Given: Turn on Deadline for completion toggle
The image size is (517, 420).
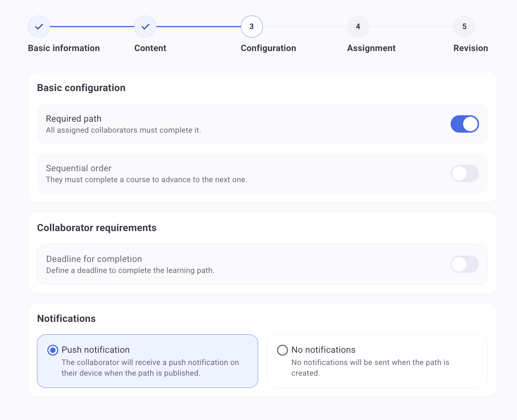Looking at the screenshot, I should point(464,264).
